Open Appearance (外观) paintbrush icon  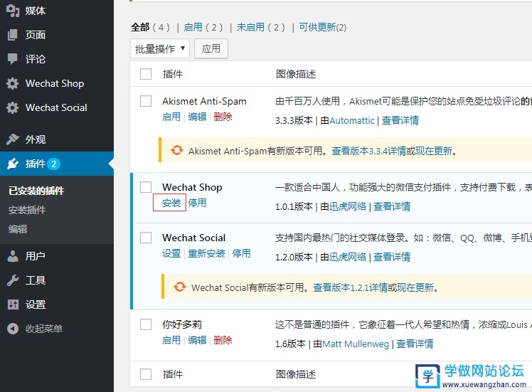tap(12, 139)
